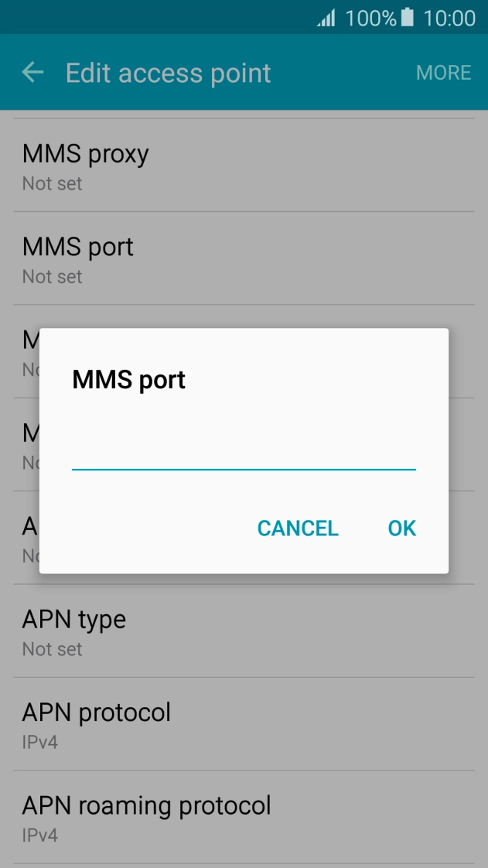This screenshot has height=868, width=488.
Task: Confirm with the OK button
Action: (x=402, y=528)
